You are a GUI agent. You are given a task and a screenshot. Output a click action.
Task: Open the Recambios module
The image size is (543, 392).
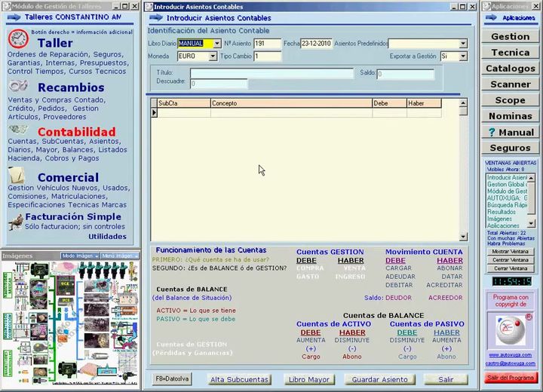pos(71,87)
